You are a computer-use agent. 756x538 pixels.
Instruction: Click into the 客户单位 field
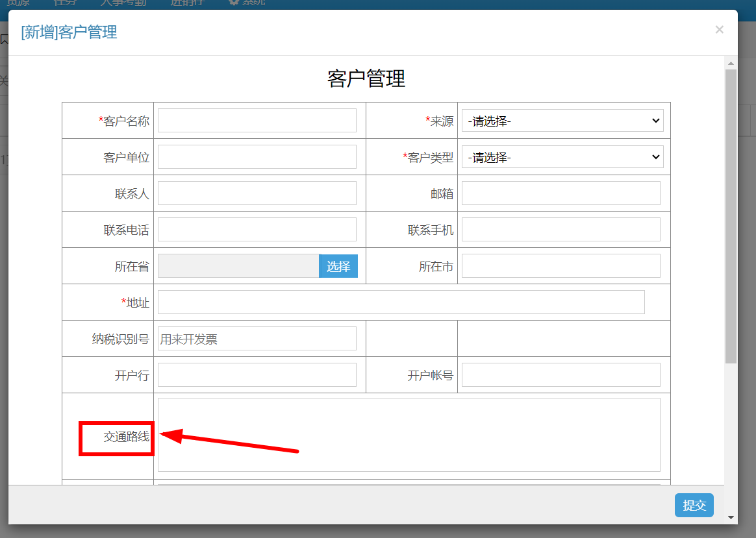click(x=257, y=157)
